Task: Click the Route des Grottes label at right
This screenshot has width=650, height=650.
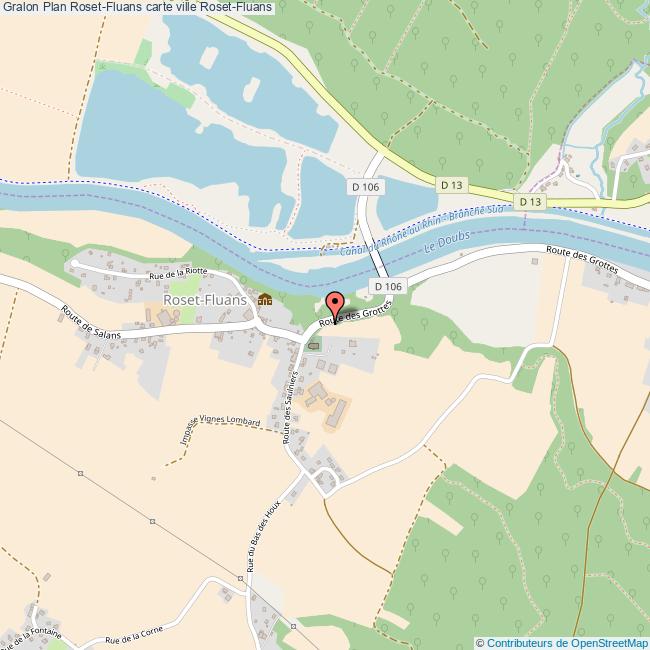Action: 582,260
